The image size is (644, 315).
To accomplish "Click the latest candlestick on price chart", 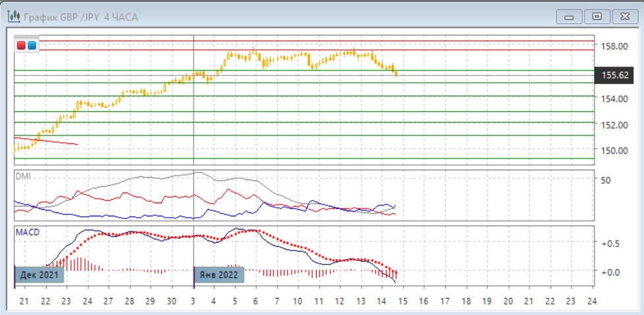I will [x=396, y=74].
